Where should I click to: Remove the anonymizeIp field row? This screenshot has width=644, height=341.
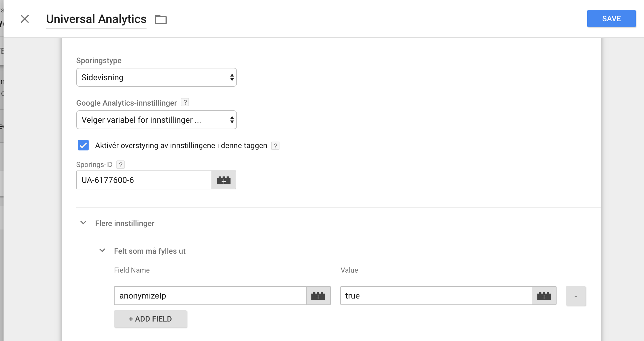[x=576, y=296]
